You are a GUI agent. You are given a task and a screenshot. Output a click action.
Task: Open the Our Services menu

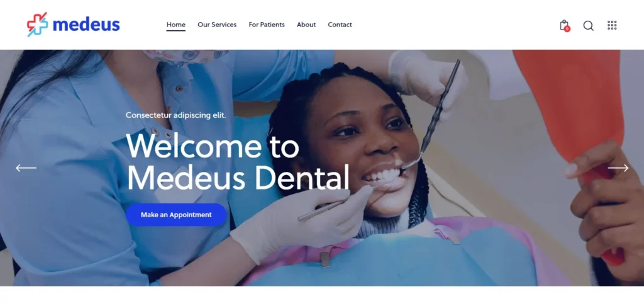(x=217, y=25)
